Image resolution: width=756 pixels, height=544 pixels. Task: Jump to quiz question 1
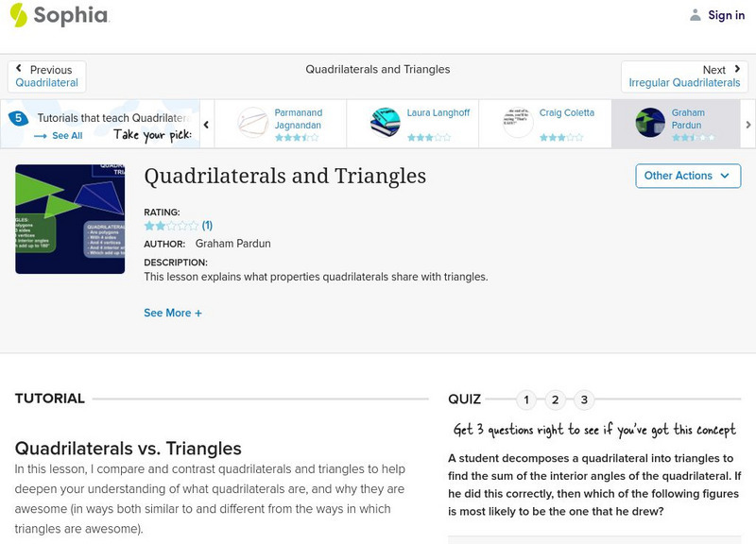(526, 399)
